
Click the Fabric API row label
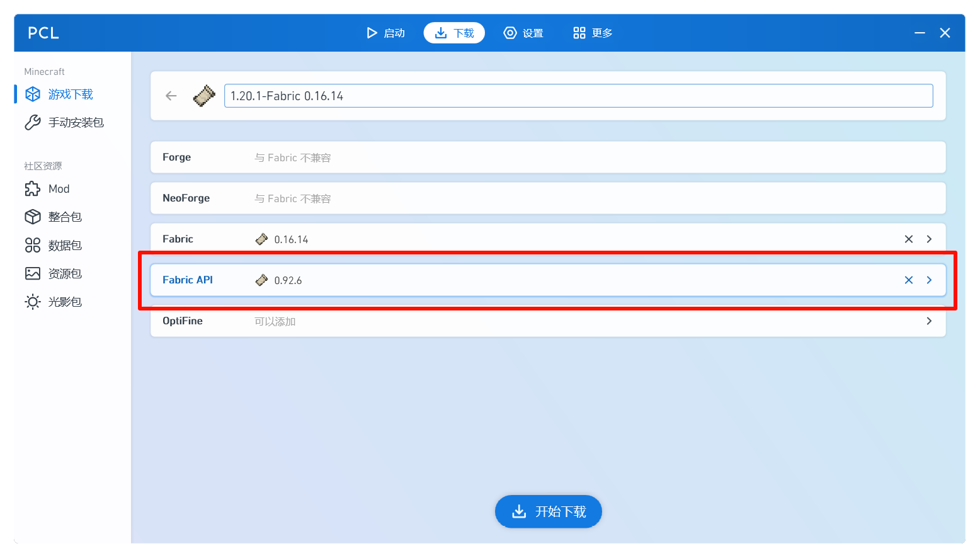pos(188,280)
